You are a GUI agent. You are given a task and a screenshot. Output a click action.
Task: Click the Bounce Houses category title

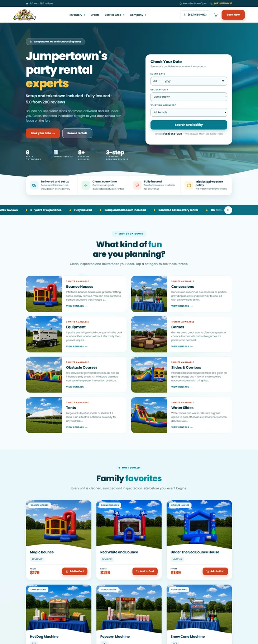[x=80, y=287]
